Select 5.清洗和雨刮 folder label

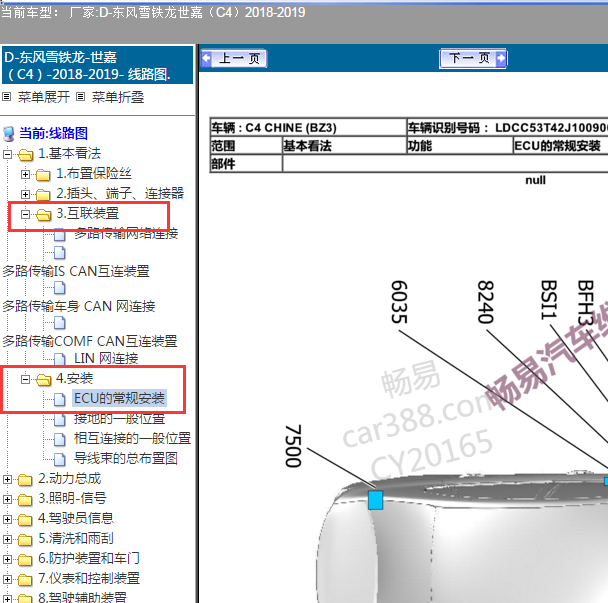click(x=76, y=538)
